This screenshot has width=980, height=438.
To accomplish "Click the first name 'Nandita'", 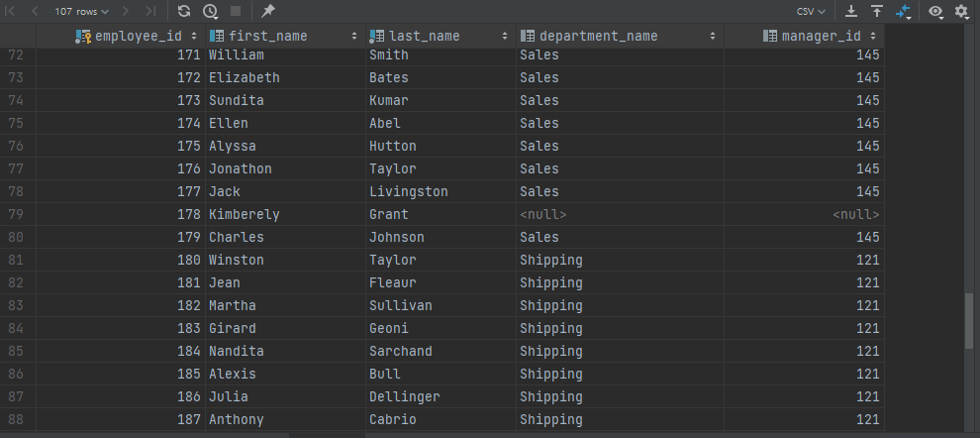I will pyautogui.click(x=237, y=352).
